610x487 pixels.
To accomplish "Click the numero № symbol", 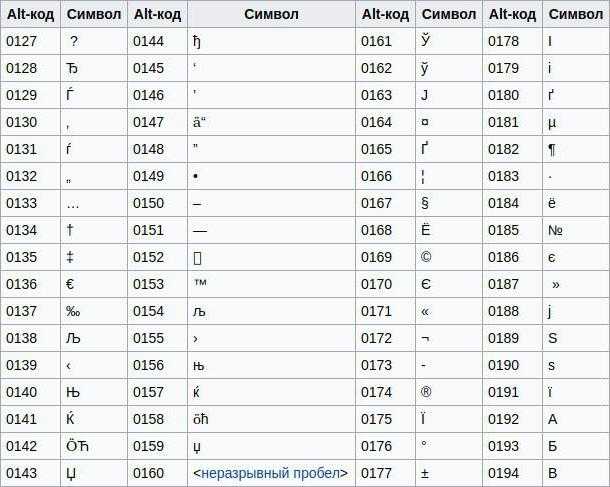I will (555, 230).
